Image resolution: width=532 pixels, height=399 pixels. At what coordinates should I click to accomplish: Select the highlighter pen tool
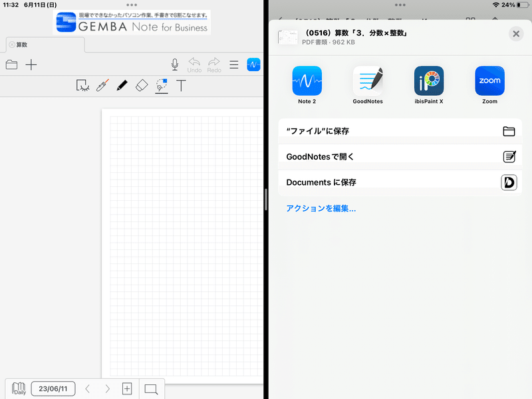click(x=102, y=86)
